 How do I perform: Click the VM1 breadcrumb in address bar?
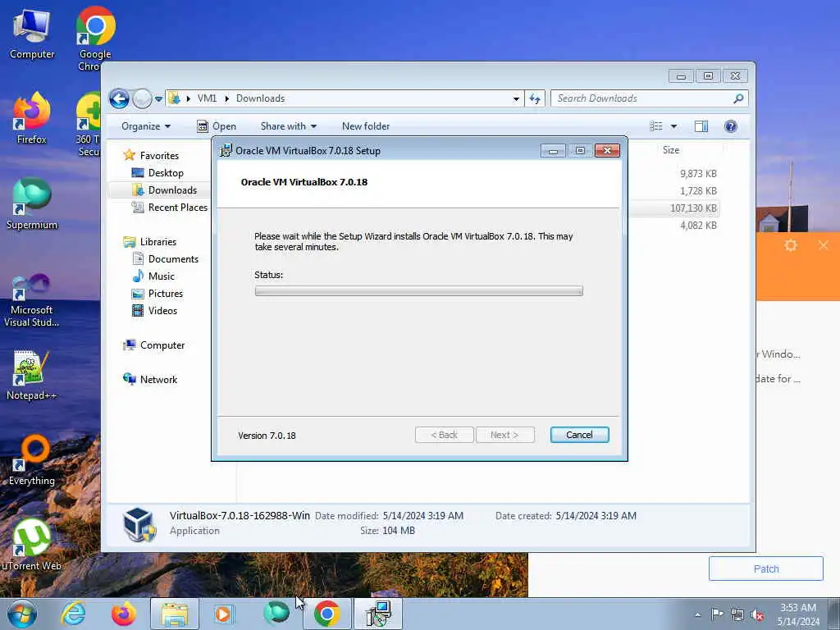click(207, 98)
